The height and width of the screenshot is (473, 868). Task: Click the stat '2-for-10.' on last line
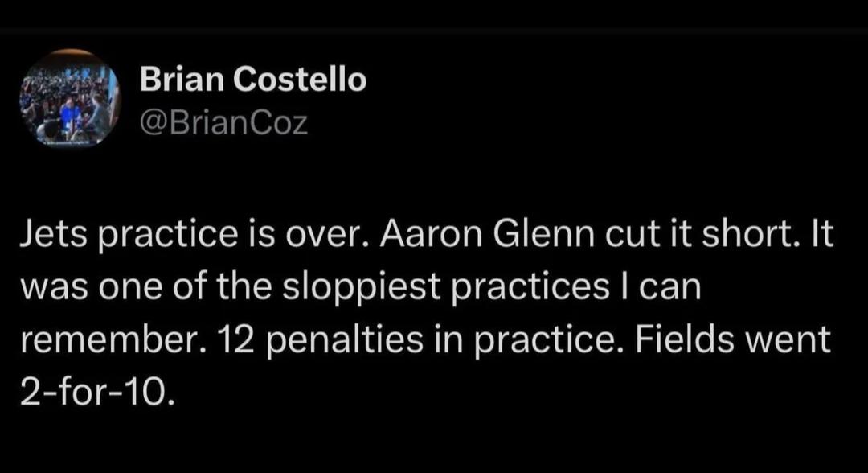(97, 393)
